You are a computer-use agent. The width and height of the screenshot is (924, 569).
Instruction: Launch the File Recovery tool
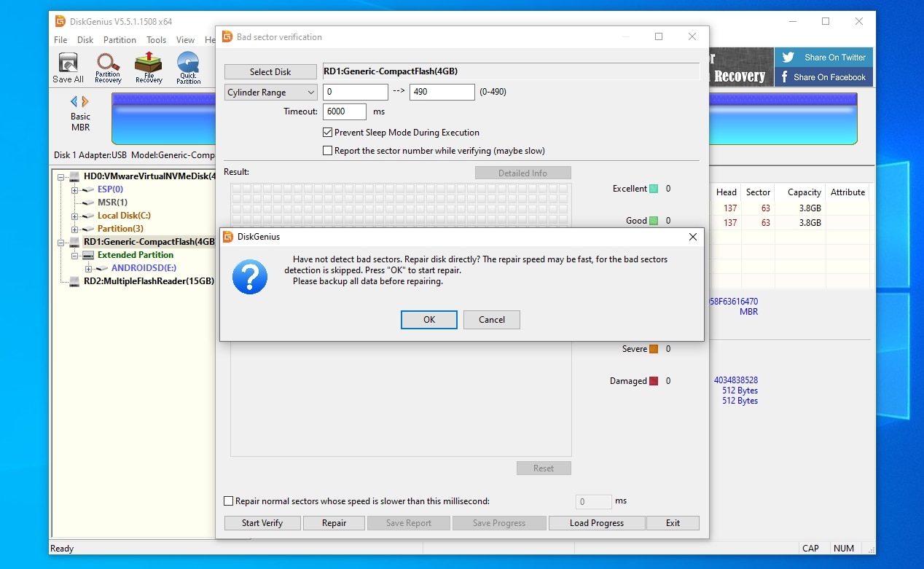pos(149,68)
